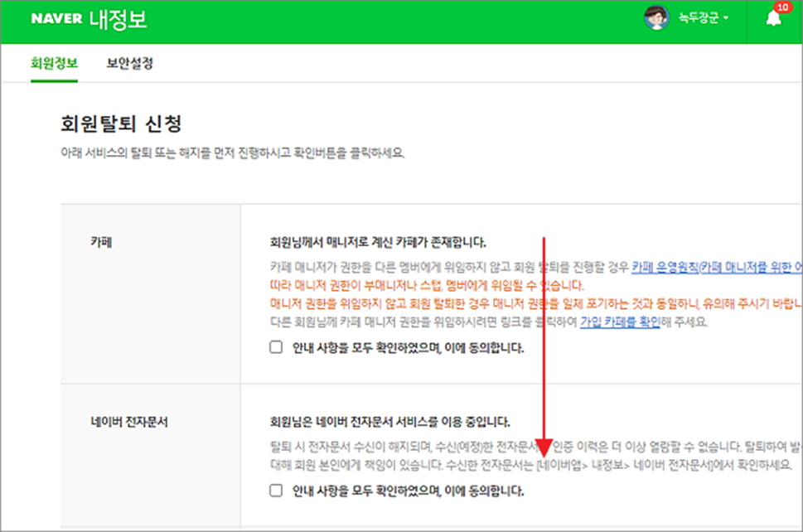This screenshot has width=803, height=532.
Task: Open the 내정보 header title link
Action: click(119, 19)
